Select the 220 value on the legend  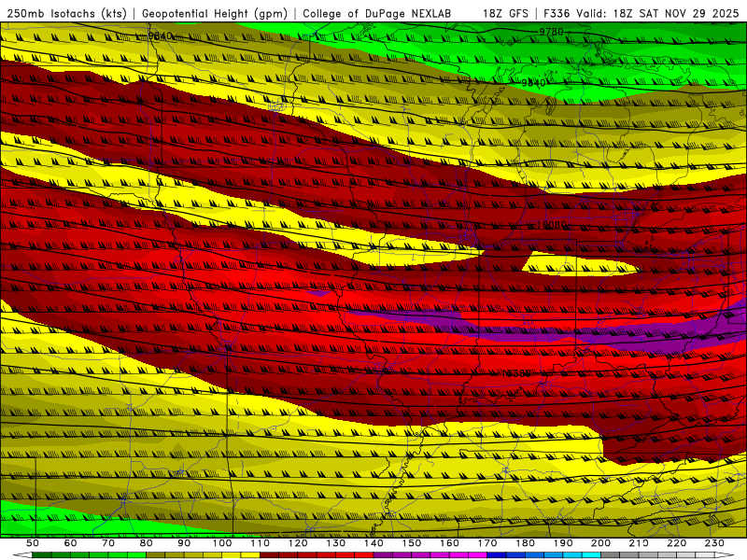(x=676, y=543)
